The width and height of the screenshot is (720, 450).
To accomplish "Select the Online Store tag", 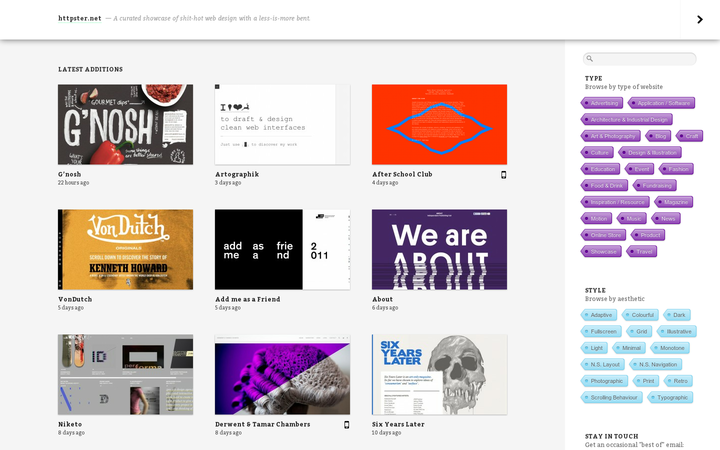I will pyautogui.click(x=603, y=235).
